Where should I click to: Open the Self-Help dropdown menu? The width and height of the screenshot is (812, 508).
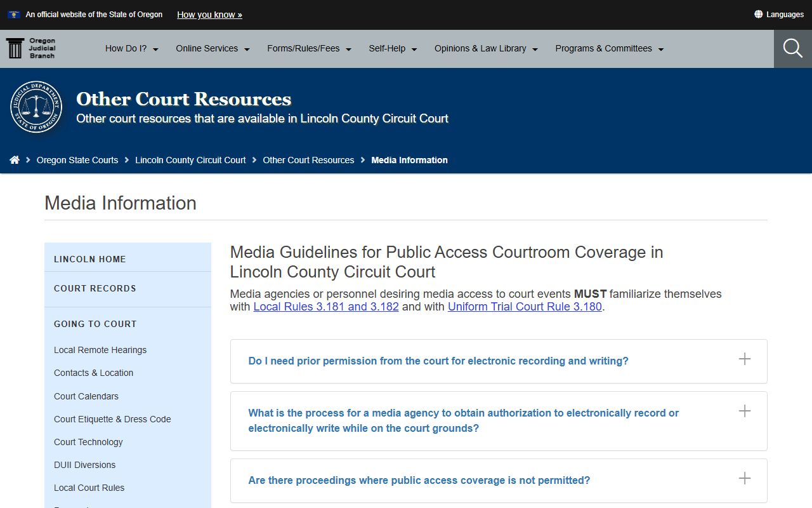point(393,48)
